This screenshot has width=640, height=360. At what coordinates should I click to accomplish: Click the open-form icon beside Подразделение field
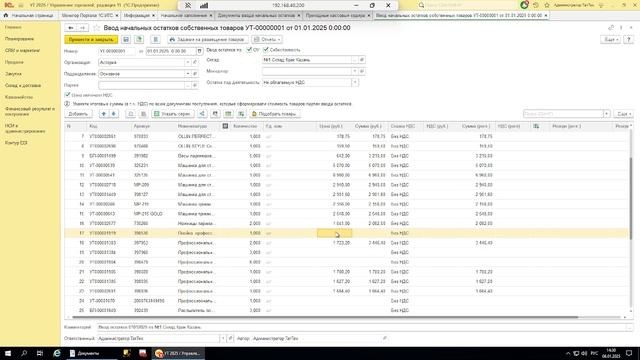(x=195, y=74)
